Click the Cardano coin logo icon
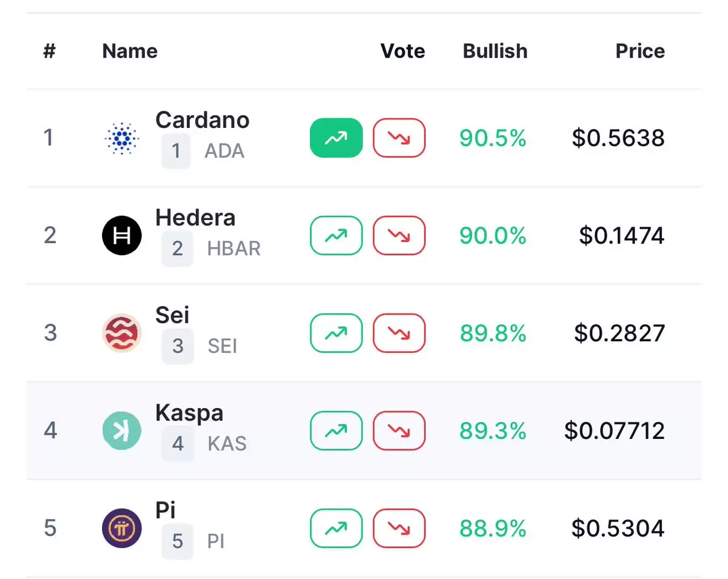Image resolution: width=728 pixels, height=579 pixels. click(122, 138)
